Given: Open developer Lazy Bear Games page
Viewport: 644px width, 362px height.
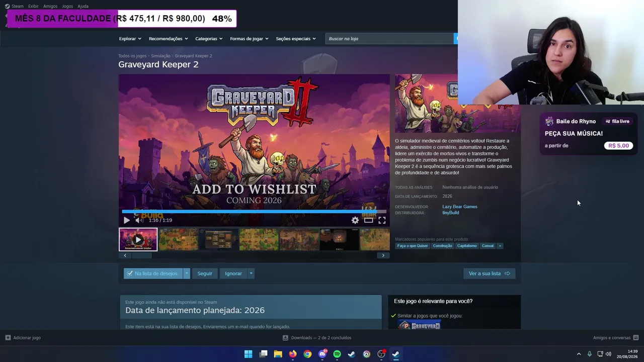Looking at the screenshot, I should pyautogui.click(x=460, y=207).
